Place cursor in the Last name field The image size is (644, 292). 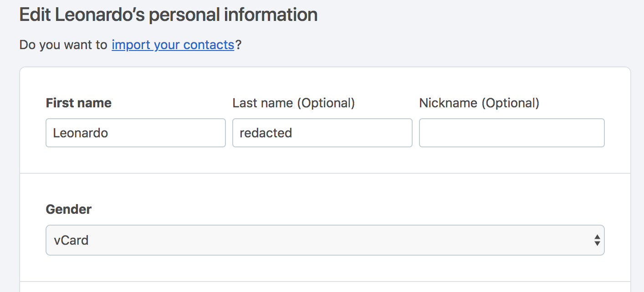coord(322,132)
